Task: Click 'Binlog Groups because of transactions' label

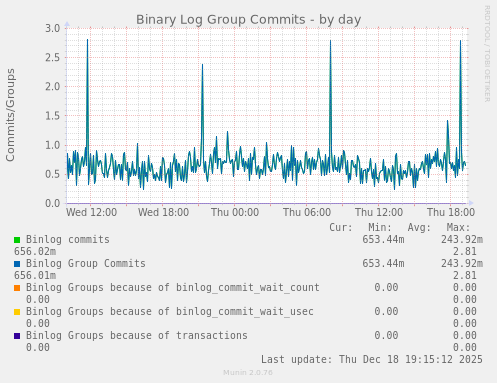Action: [137, 336]
